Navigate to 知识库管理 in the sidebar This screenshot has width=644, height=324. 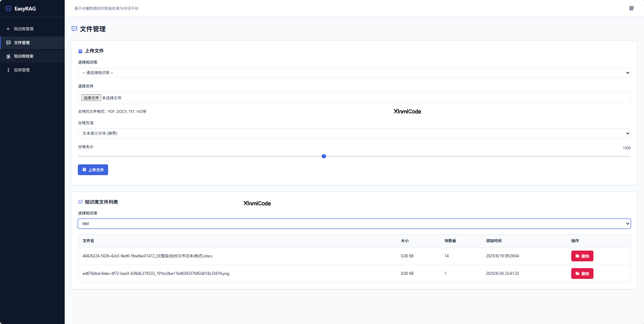[x=24, y=29]
